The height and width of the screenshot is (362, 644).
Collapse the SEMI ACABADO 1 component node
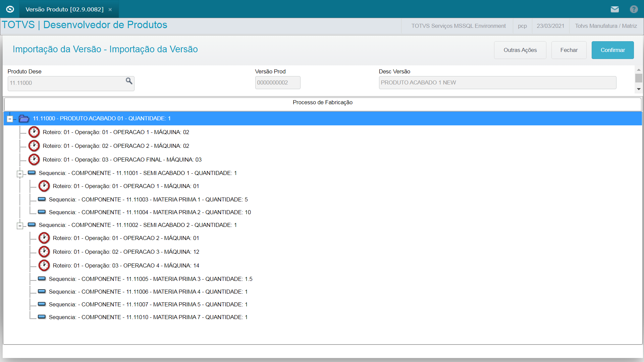tap(20, 174)
